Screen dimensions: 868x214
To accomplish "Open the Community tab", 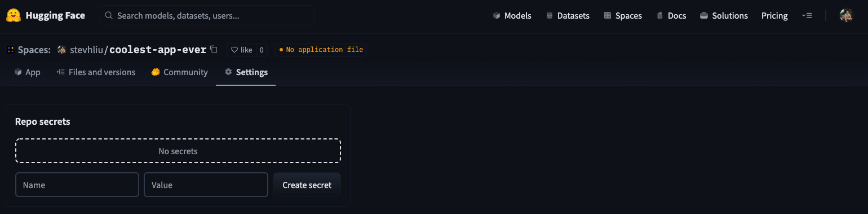I will [180, 72].
